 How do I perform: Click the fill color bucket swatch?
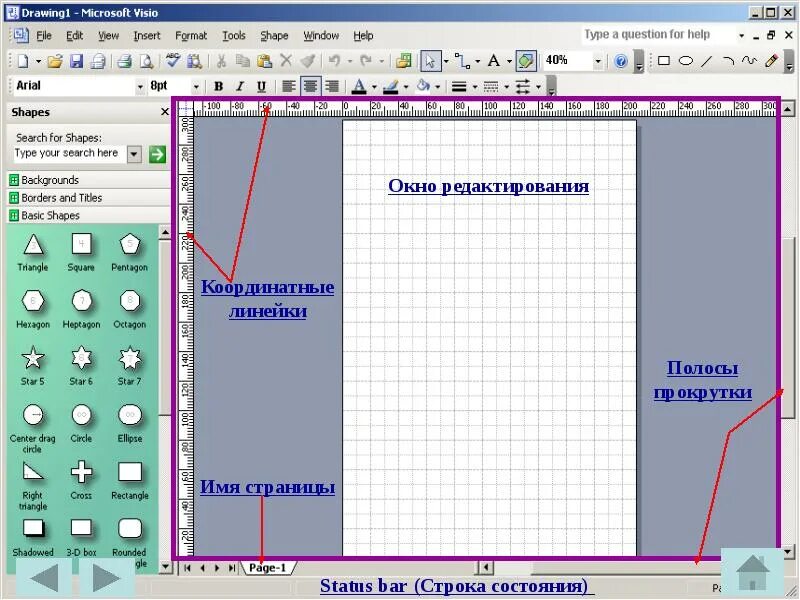point(423,86)
